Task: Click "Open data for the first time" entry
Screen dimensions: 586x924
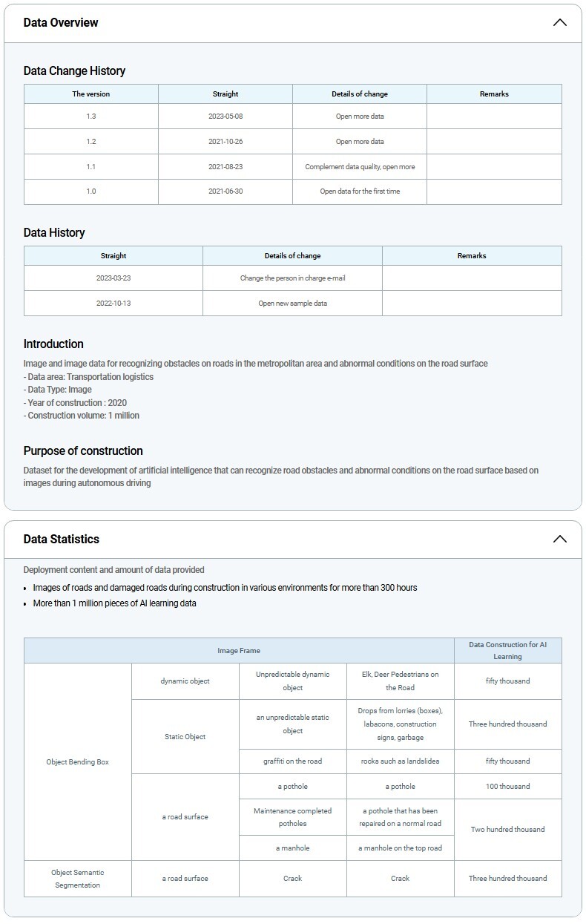Action: tap(360, 191)
